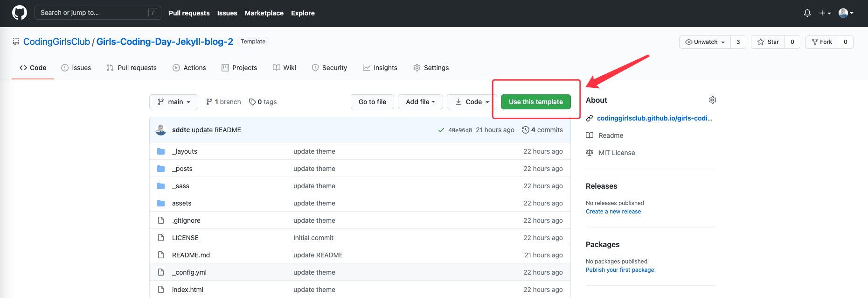Open the About section gear settings icon

coord(713,100)
